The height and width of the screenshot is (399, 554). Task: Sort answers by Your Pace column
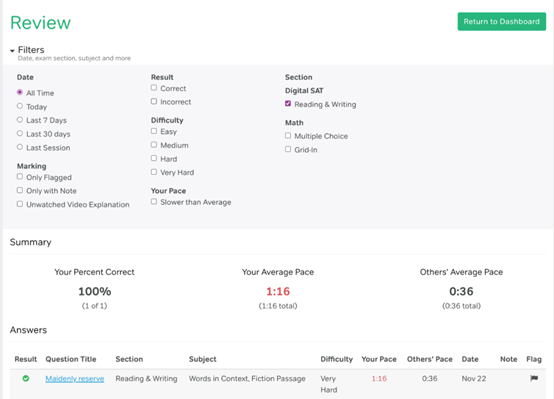(x=379, y=359)
